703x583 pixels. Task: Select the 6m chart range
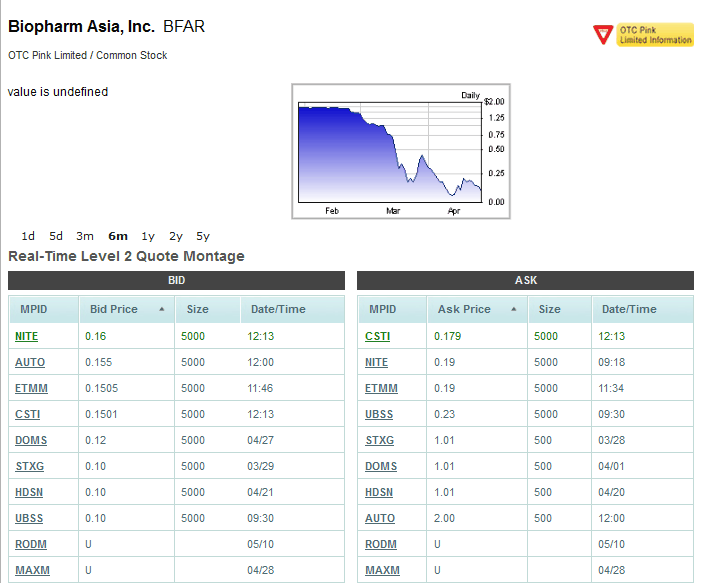pos(118,236)
